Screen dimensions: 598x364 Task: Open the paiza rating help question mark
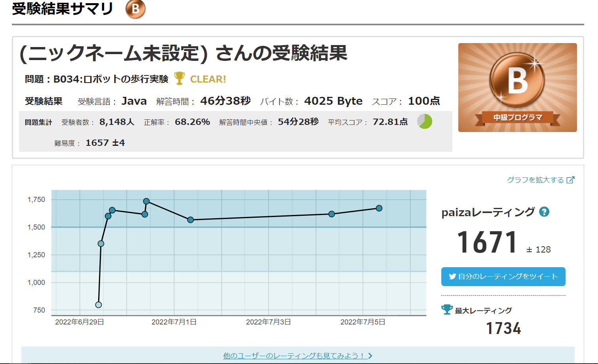coord(544,212)
